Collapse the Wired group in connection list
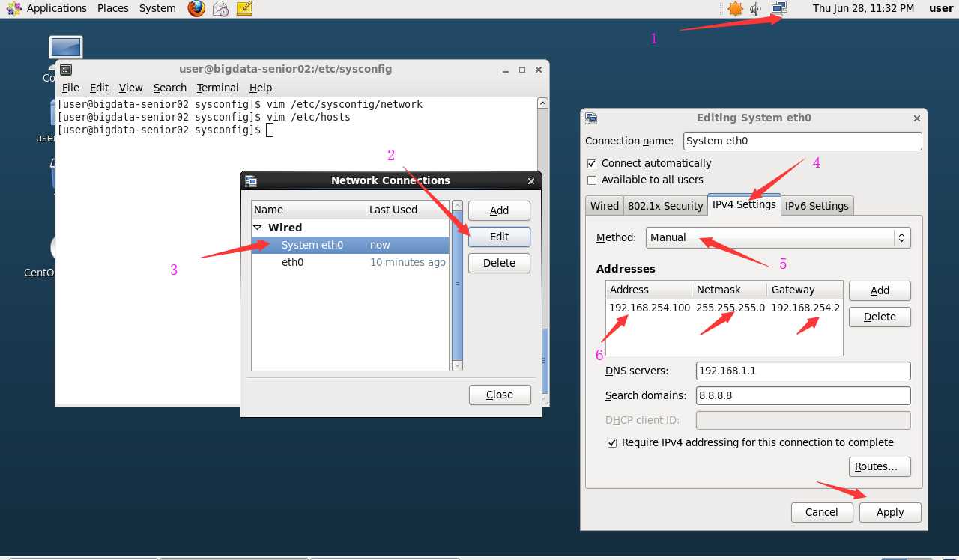The height and width of the screenshot is (560, 959). coord(258,228)
